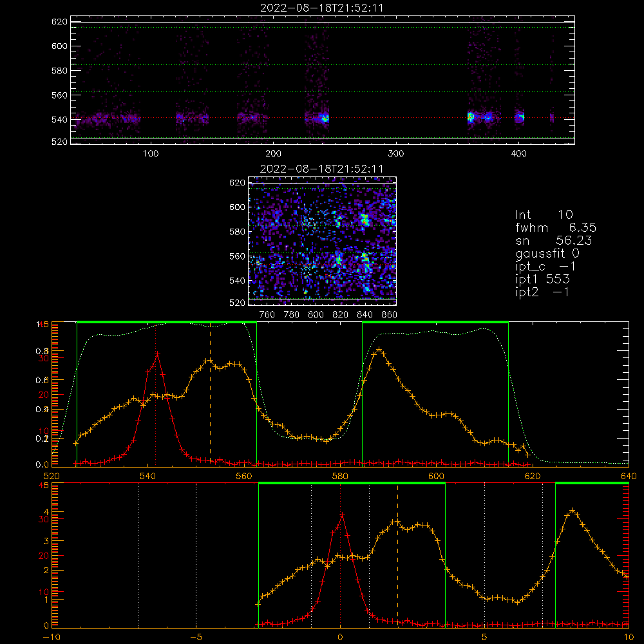The height and width of the screenshot is (644, 644).
Task: Click the bright spot near x=240 in top spectrogram
Action: [325, 118]
